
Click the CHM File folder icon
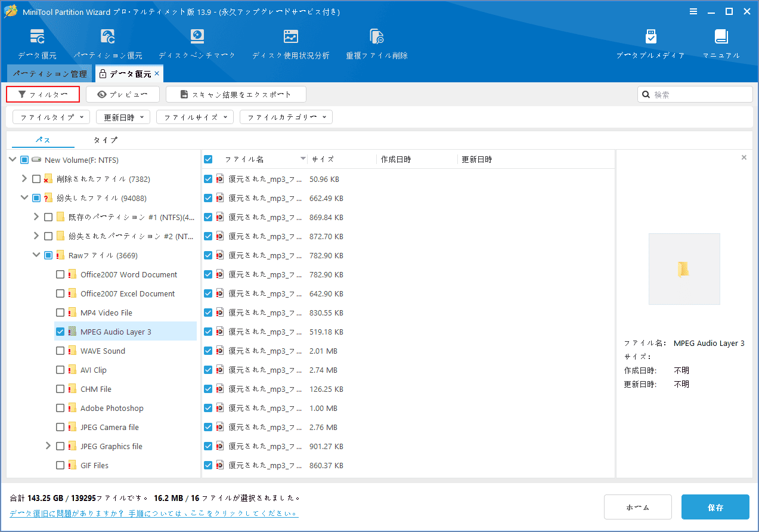pyautogui.click(x=72, y=389)
